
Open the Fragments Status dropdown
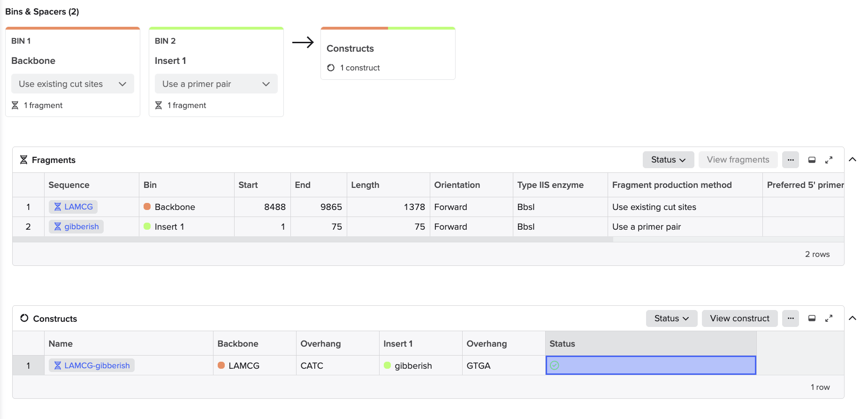click(x=668, y=160)
